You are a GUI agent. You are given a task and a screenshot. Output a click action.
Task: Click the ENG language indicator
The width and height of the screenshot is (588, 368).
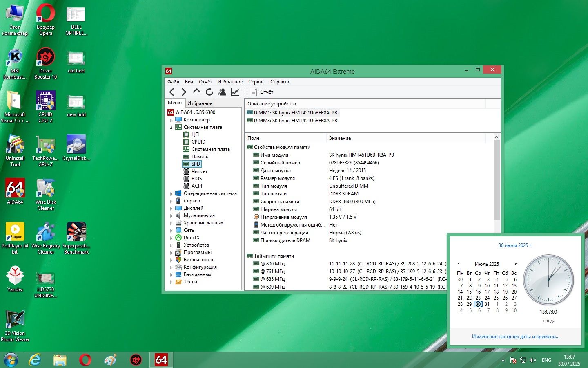(546, 360)
